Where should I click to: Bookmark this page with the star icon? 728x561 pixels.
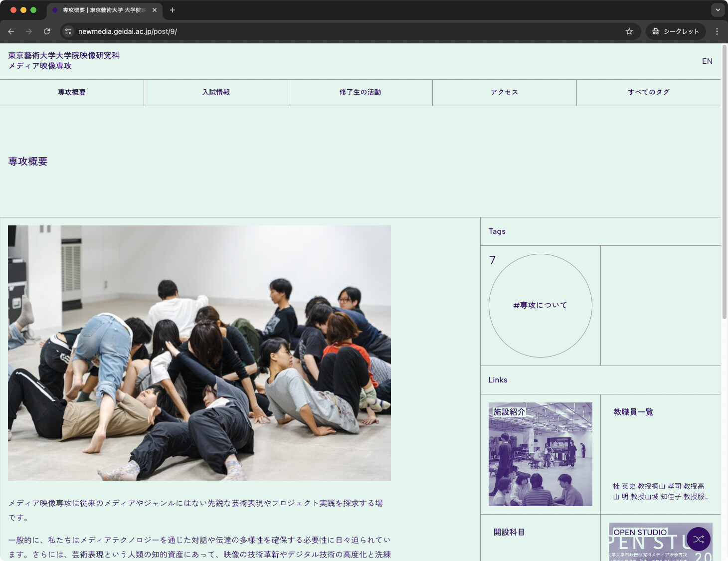[629, 31]
